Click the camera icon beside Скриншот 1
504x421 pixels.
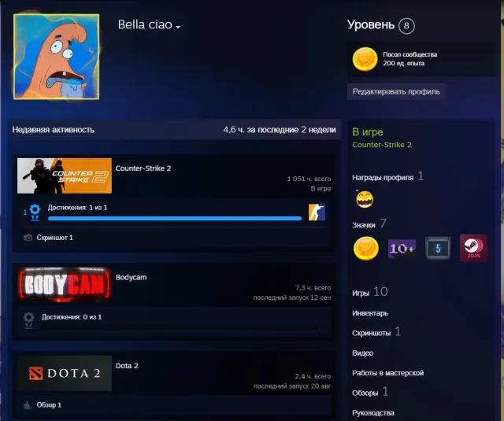pyautogui.click(x=28, y=238)
